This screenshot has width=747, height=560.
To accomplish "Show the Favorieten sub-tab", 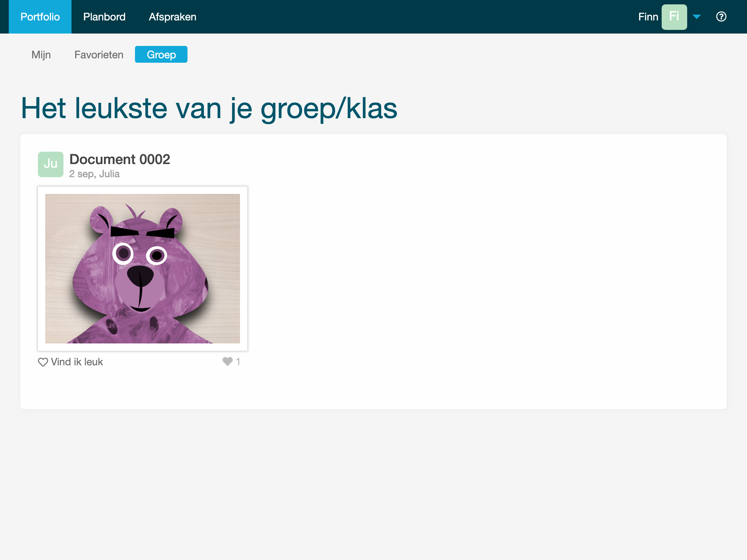I will tap(99, 55).
